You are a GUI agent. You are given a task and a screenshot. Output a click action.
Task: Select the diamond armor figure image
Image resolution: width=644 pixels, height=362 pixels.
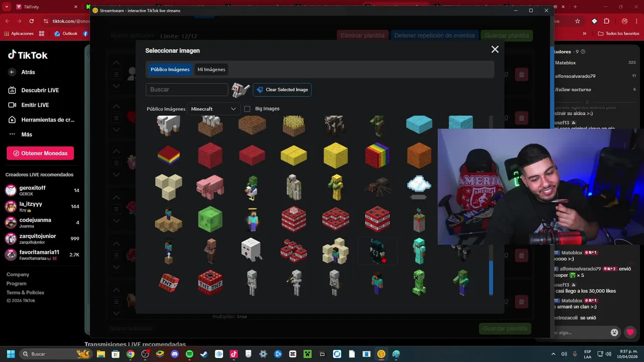point(419,251)
